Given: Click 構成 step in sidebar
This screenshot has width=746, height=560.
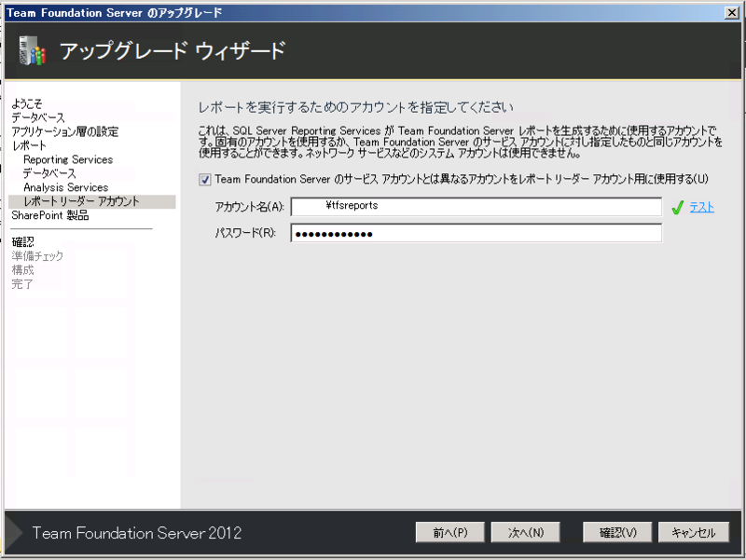Looking at the screenshot, I should tap(22, 270).
